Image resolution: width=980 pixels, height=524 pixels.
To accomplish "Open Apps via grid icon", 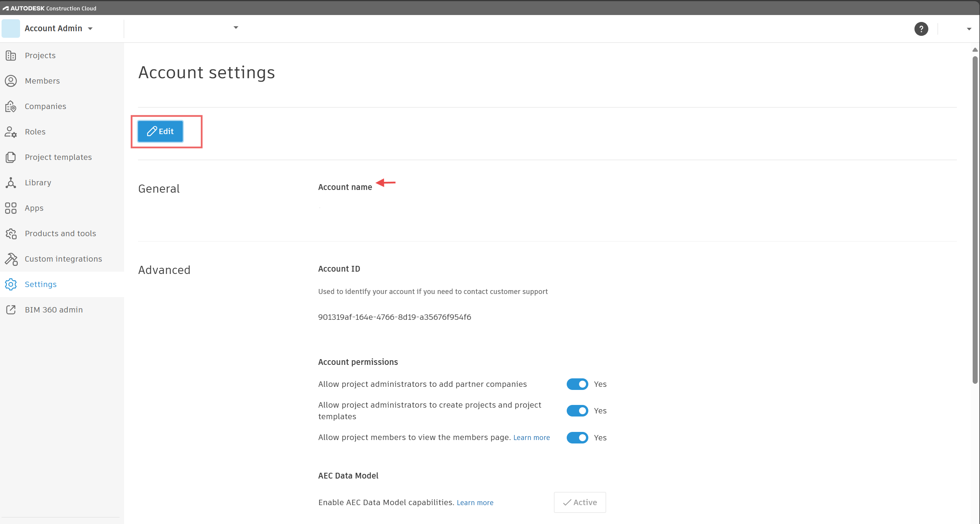I will 11,208.
